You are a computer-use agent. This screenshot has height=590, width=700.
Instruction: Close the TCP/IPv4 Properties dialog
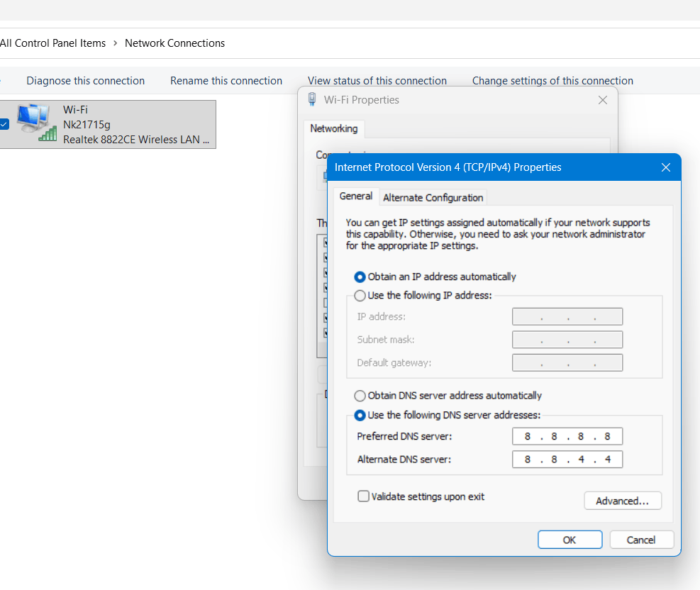pyautogui.click(x=666, y=167)
